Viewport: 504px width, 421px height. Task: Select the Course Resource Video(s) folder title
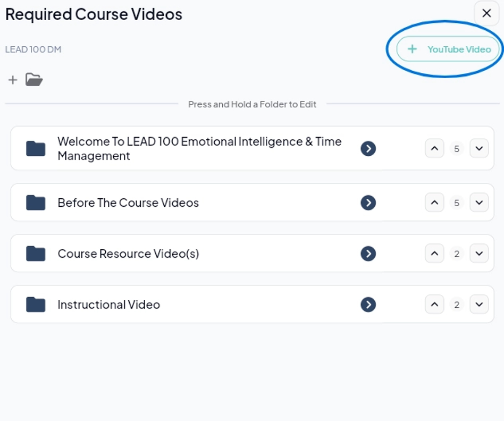pos(128,254)
